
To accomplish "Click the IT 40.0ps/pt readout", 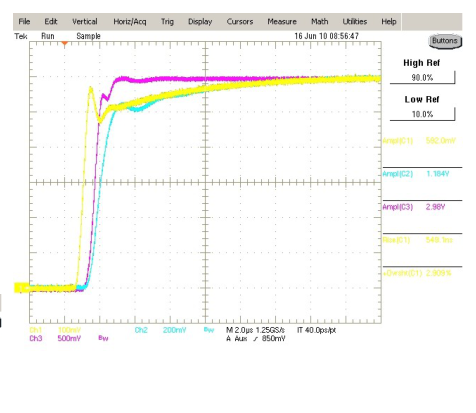I will (316, 330).
